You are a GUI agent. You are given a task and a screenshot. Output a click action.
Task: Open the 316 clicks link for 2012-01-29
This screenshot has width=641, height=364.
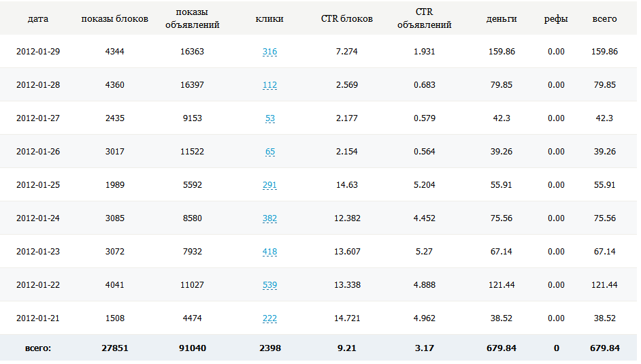(x=269, y=52)
